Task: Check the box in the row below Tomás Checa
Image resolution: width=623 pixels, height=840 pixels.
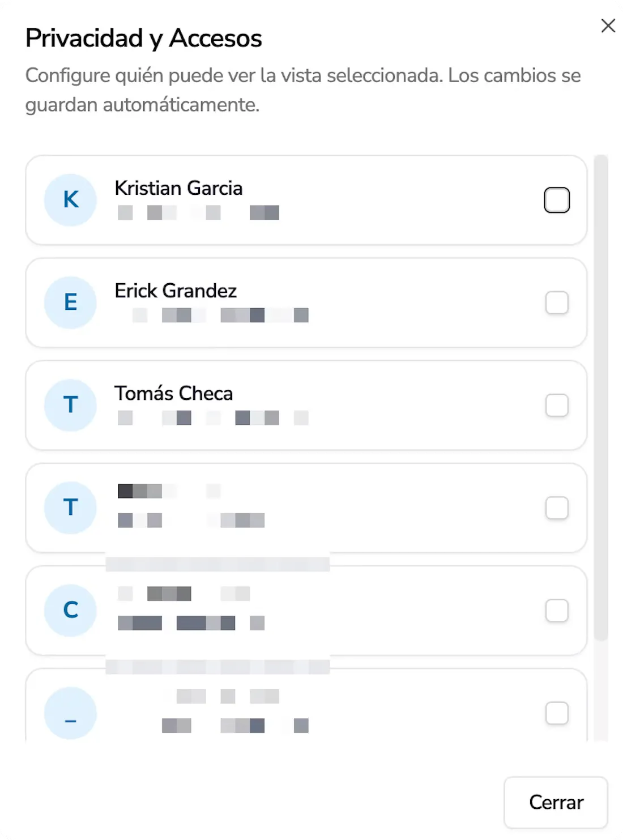Action: pos(557,508)
